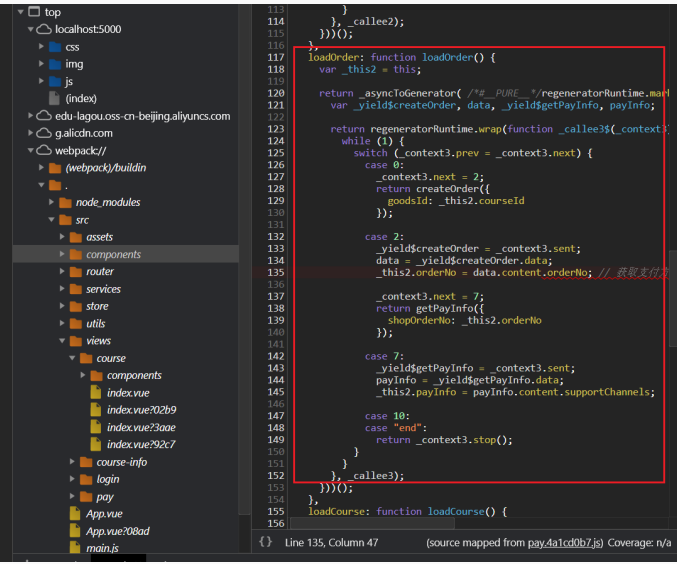
Task: Expand the img folder arrow
Action: [x=41, y=63]
